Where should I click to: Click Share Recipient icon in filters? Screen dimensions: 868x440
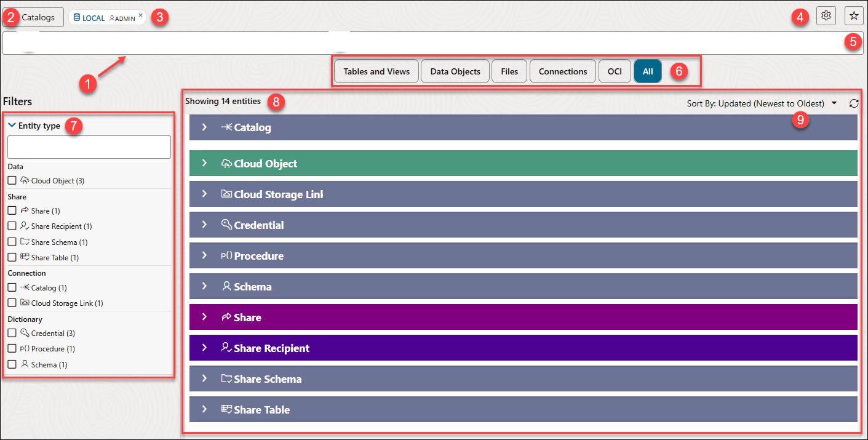point(25,226)
